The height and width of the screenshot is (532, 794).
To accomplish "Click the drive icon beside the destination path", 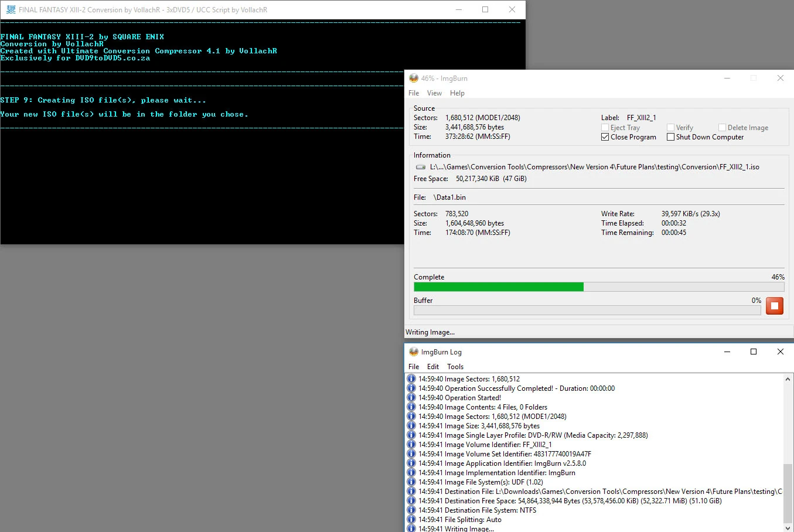I will coord(421,167).
